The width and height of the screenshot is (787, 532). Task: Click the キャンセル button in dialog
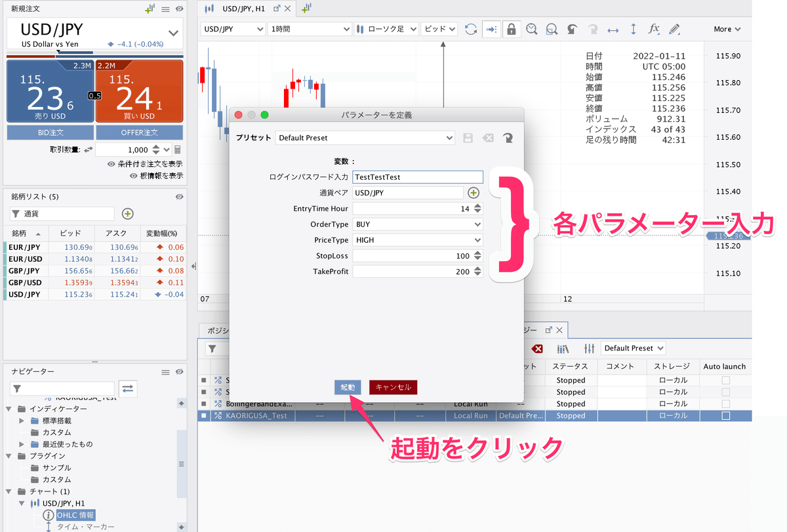pos(393,387)
